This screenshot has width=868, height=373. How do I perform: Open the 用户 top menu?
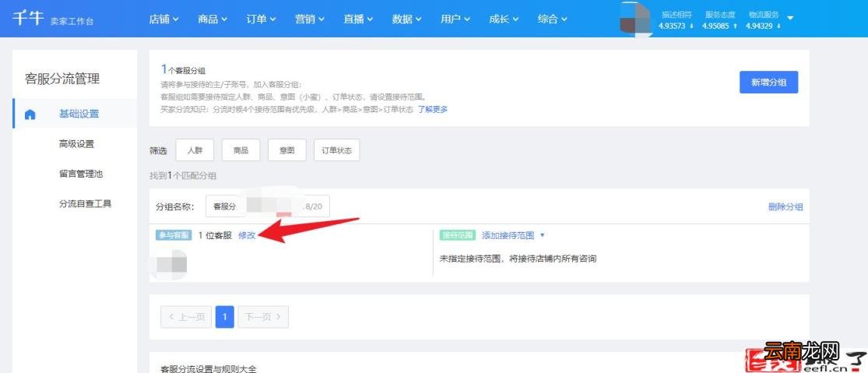(x=455, y=19)
